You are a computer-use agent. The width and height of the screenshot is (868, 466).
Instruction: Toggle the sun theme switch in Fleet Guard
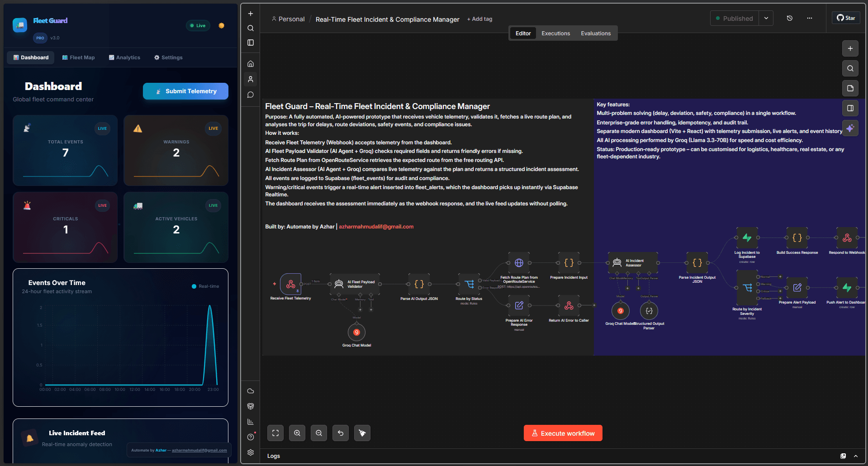(x=222, y=26)
